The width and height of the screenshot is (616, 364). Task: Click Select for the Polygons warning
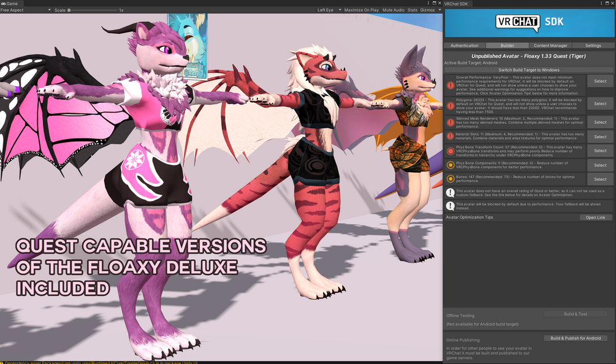pos(600,104)
